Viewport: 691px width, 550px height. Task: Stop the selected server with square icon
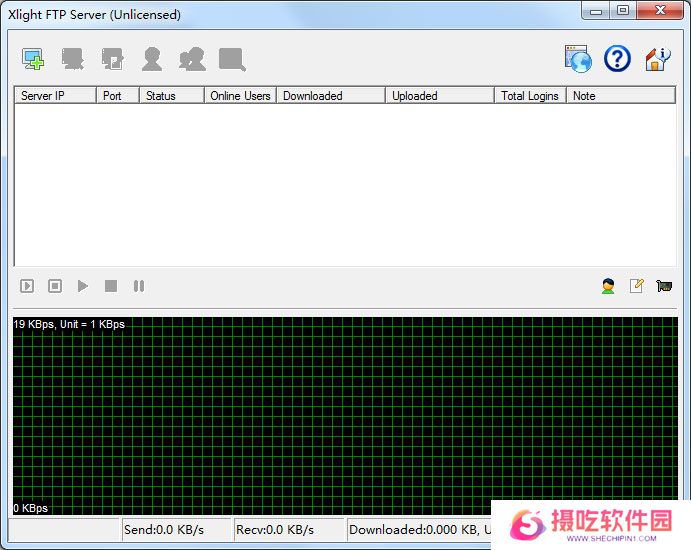(x=111, y=286)
